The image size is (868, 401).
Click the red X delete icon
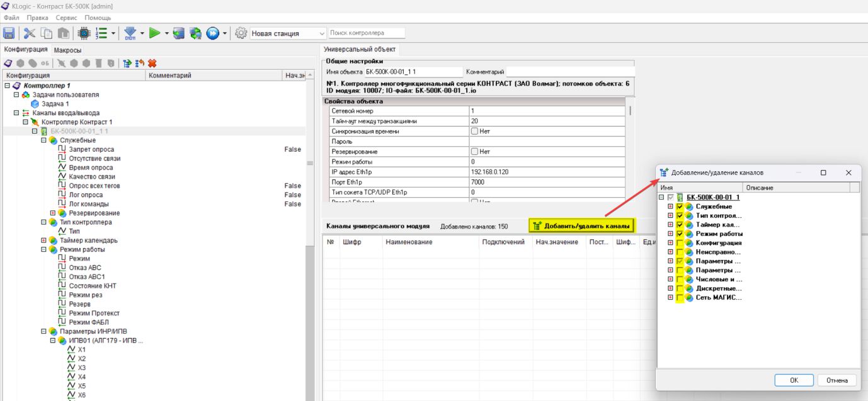pyautogui.click(x=152, y=63)
